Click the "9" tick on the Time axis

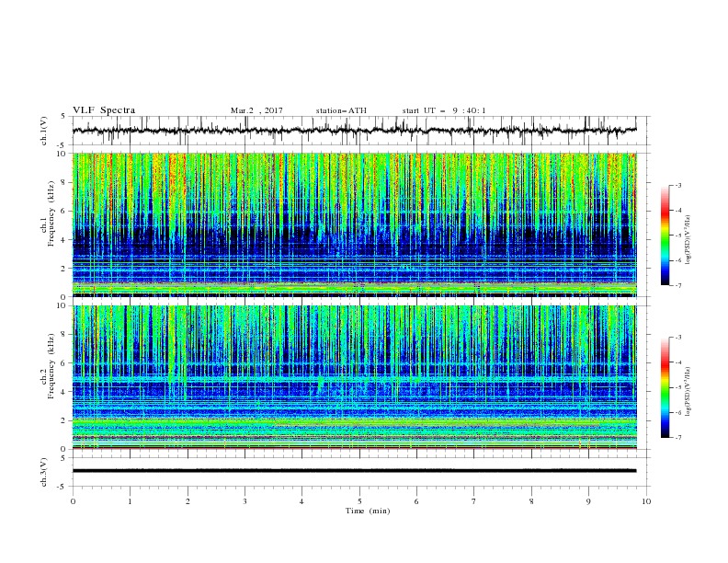pyautogui.click(x=588, y=501)
